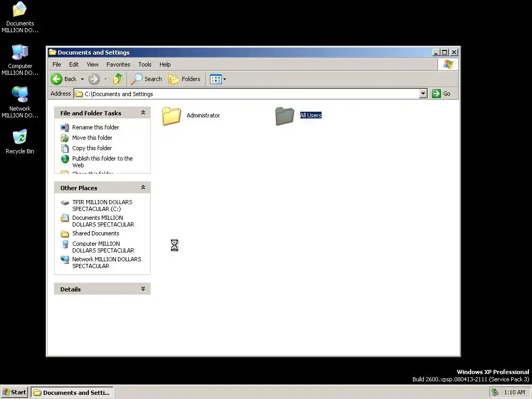Click Documents and Settings taskbar button

[x=72, y=393]
